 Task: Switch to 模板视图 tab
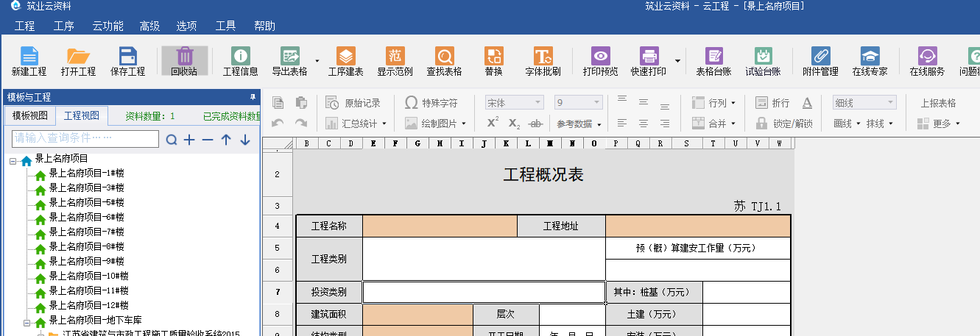(x=30, y=115)
